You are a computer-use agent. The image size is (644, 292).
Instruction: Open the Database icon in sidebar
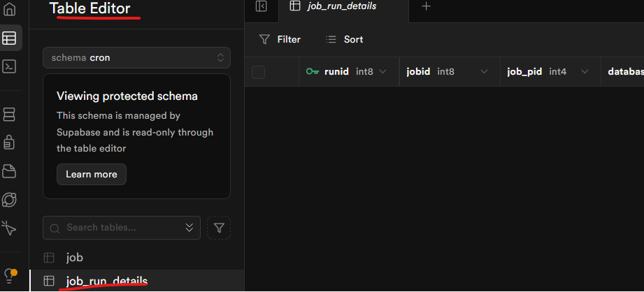click(10, 114)
